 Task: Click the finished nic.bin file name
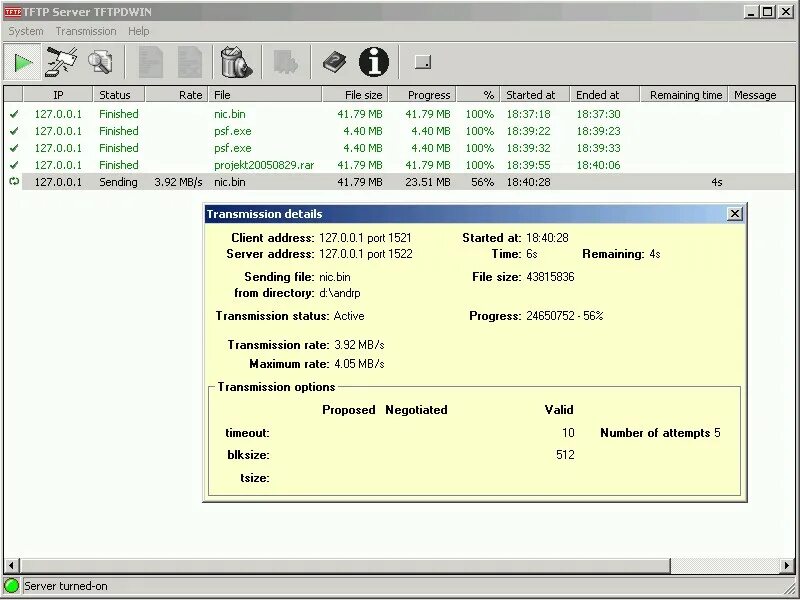pos(230,114)
